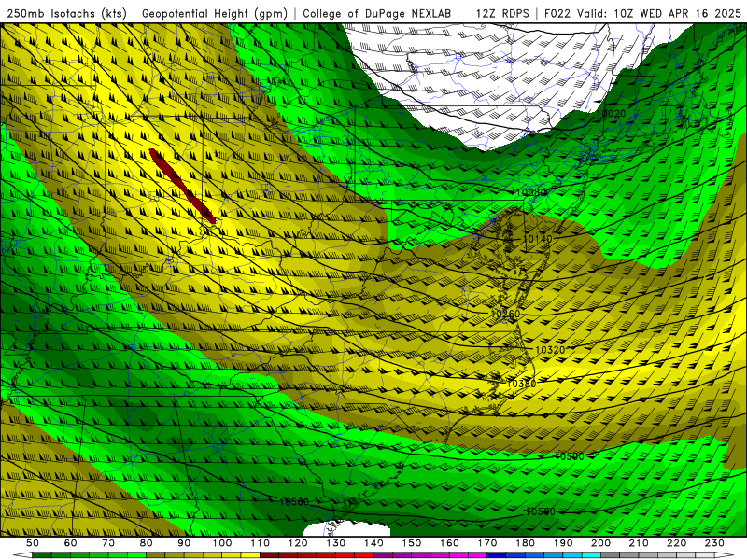This screenshot has height=560, width=747.
Task: Click the 50 kts legend label
Action: [x=33, y=543]
